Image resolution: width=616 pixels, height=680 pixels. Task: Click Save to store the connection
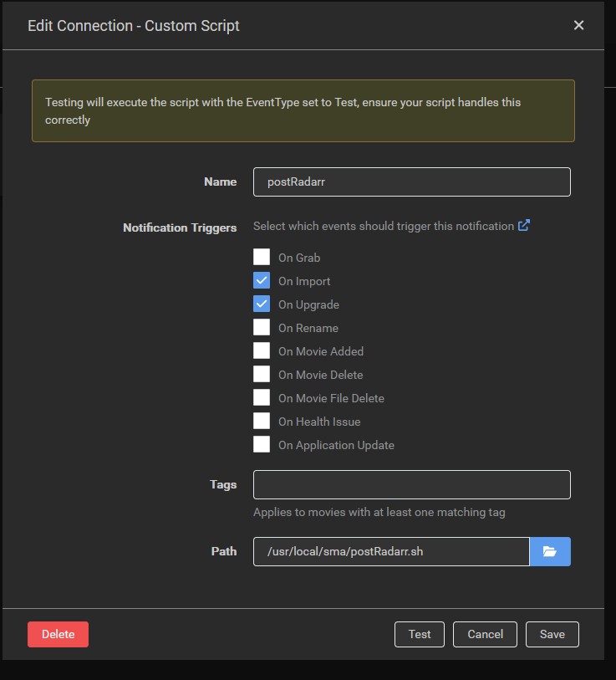[x=552, y=634]
